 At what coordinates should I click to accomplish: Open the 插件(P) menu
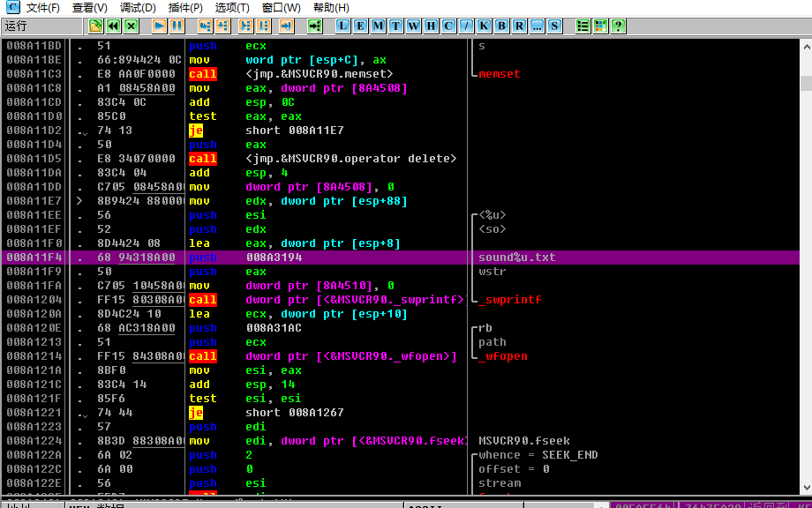pyautogui.click(x=185, y=8)
